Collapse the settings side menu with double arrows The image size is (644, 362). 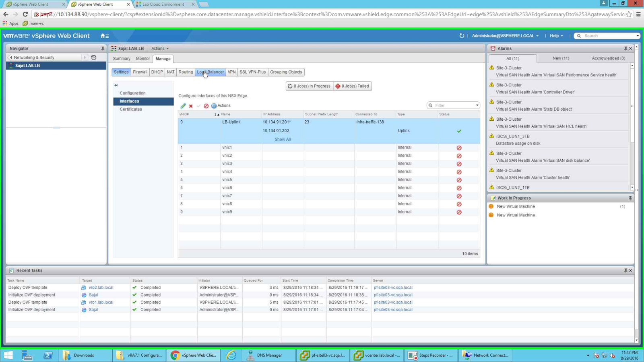coord(116,85)
